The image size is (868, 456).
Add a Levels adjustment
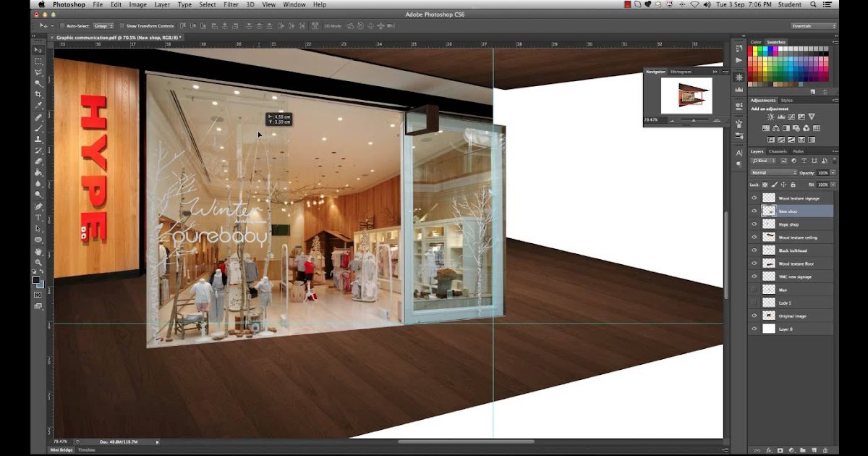click(x=780, y=117)
